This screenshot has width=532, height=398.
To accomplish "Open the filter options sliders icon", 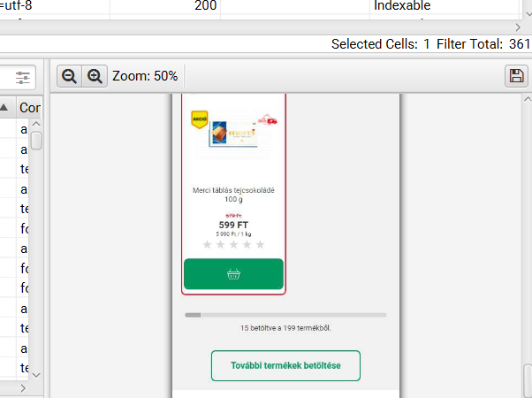I will point(23,78).
